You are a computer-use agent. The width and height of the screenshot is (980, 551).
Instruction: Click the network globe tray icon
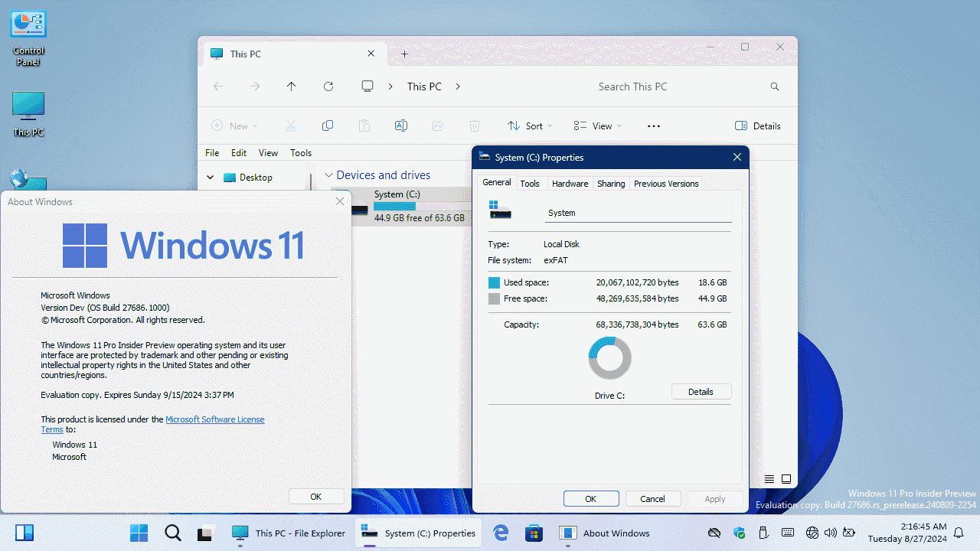click(x=812, y=533)
